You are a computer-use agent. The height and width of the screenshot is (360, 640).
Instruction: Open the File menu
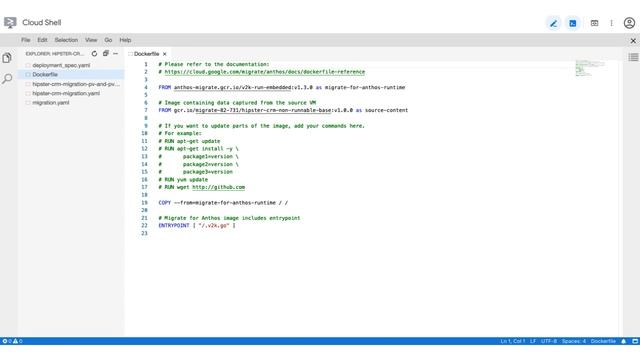pyautogui.click(x=26, y=40)
